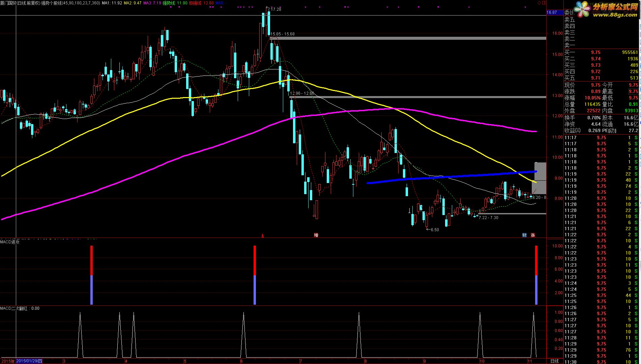Click the last red signal bar in MACD进攻

(x=536, y=261)
